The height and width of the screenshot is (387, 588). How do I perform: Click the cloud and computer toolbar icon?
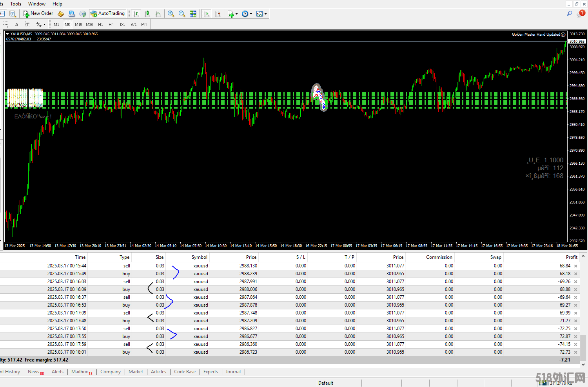(x=72, y=14)
